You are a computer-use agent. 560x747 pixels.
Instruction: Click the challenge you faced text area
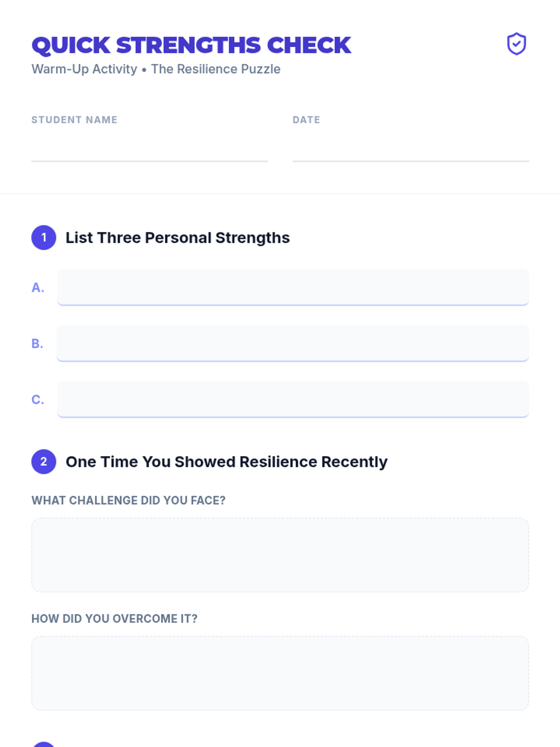pyautogui.click(x=280, y=555)
